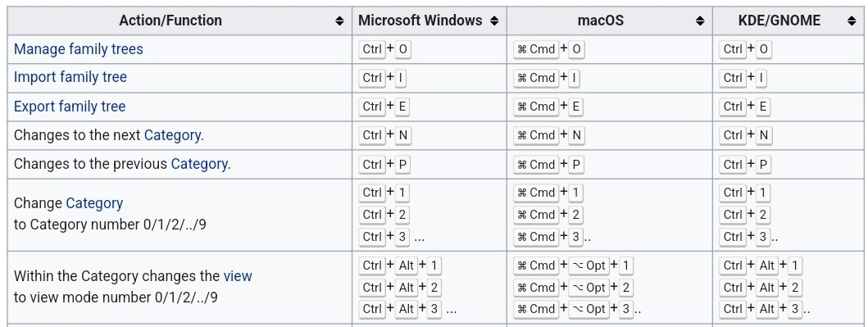868x327 pixels.
Task: Click Ctrl key in Windows Manage trees row
Action: coord(372,49)
